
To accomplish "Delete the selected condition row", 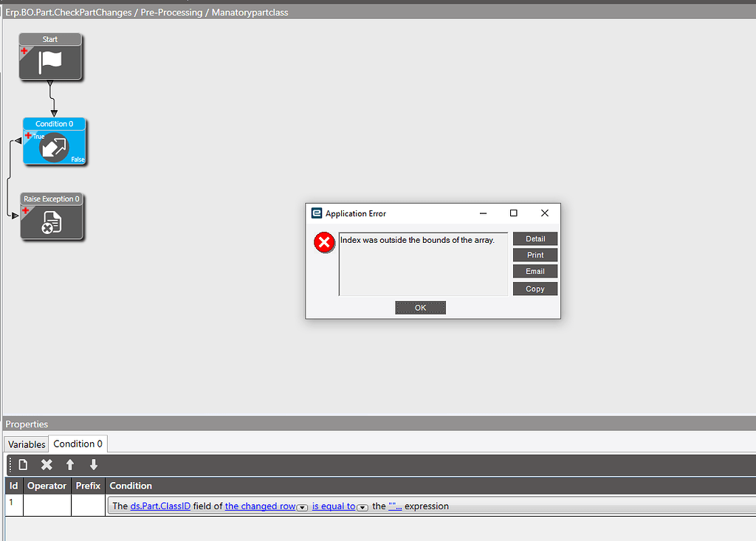I will coord(47,464).
